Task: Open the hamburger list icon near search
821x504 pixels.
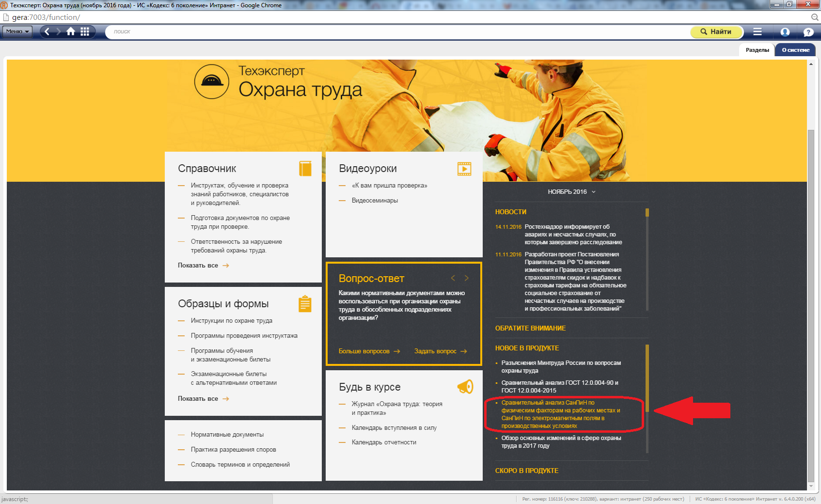Action: (x=758, y=31)
